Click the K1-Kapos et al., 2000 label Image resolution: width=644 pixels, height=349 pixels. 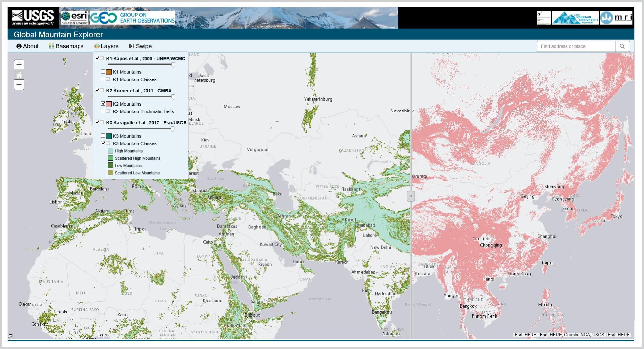[145, 59]
